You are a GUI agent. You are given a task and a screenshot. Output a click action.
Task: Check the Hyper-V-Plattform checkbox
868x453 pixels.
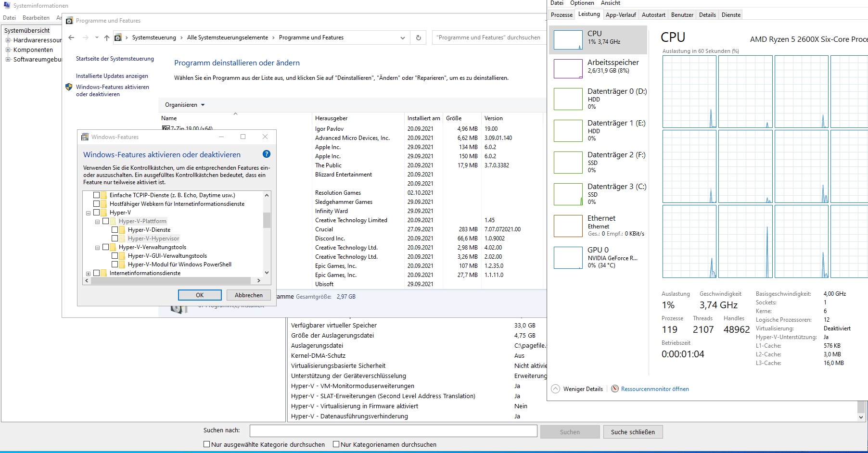point(105,221)
